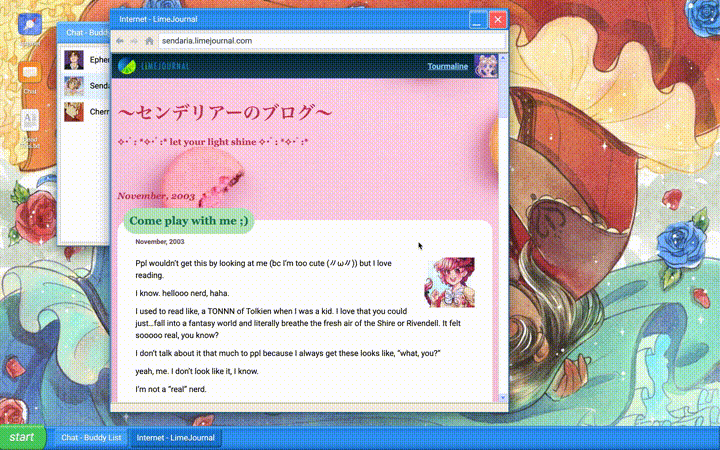Click the post author's pink-haired avatar

pyautogui.click(x=450, y=282)
